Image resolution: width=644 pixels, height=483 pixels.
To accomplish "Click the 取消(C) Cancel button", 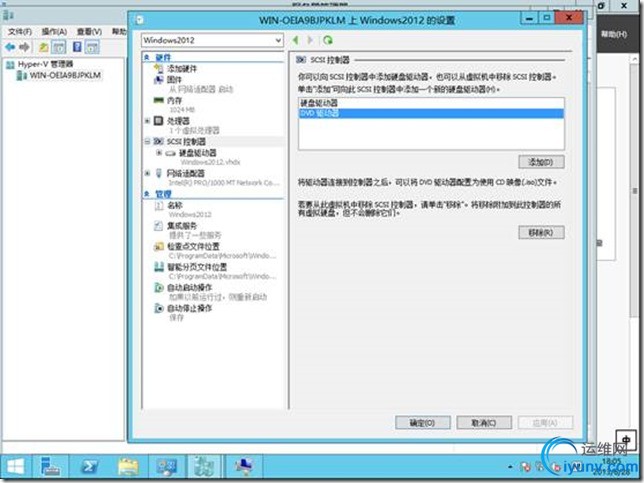I will [x=484, y=423].
